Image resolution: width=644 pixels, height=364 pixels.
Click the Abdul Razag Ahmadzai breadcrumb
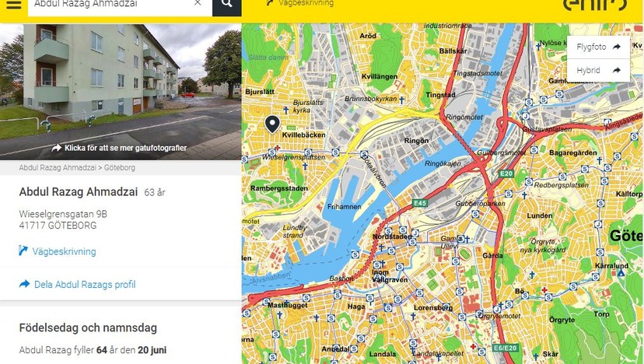(58, 168)
